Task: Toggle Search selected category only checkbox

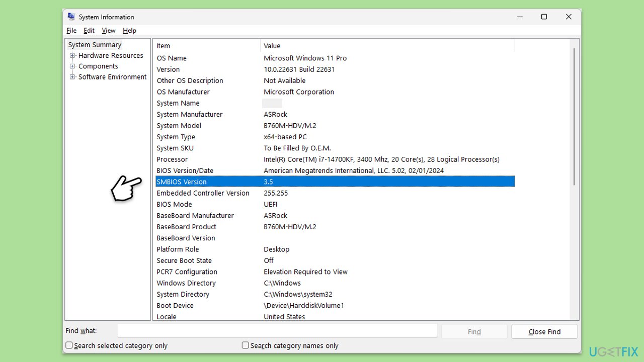Action: pos(69,345)
